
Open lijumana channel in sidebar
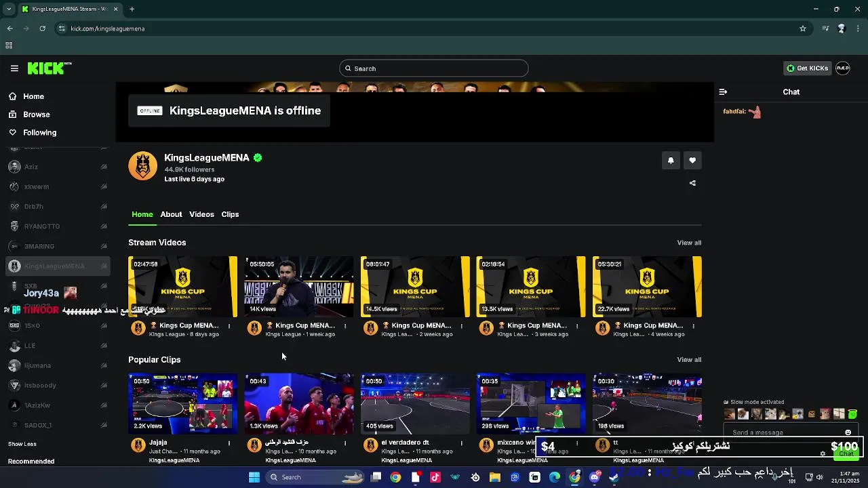coord(58,365)
